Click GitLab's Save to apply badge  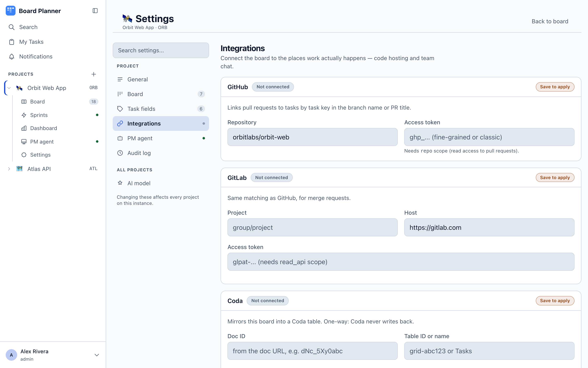(555, 177)
